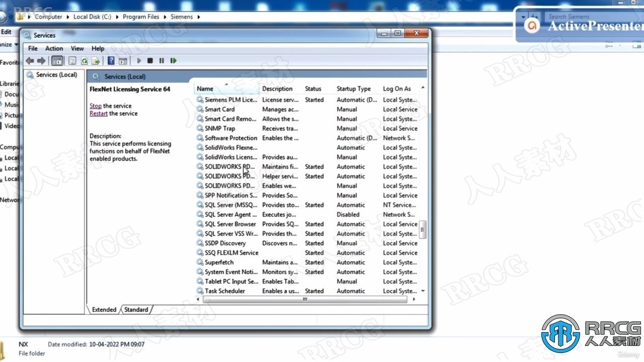Click the Forward arrow in Services toolbar
The height and width of the screenshot is (362, 644).
point(41,61)
